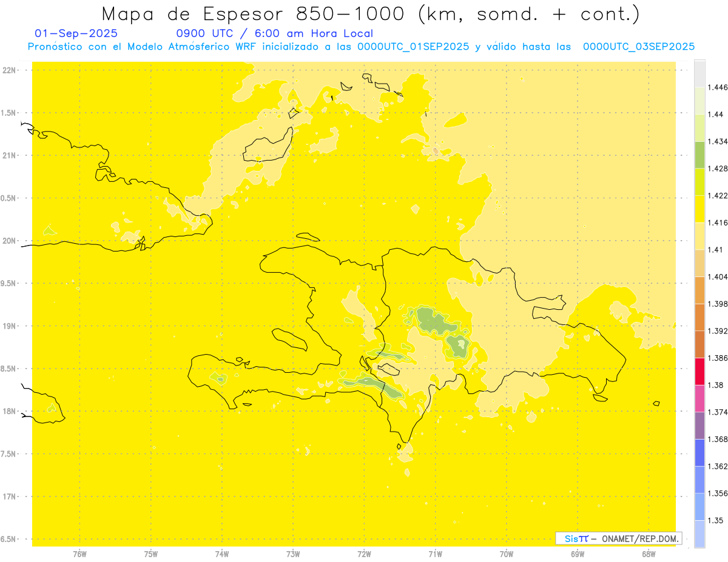Click the '71W' longitude label
The width and height of the screenshot is (728, 562).
pos(435,554)
